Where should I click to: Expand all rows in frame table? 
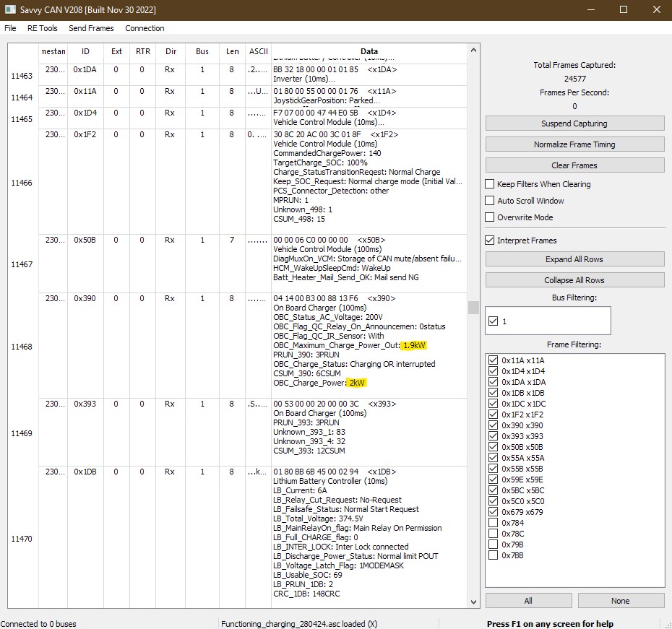(x=574, y=259)
